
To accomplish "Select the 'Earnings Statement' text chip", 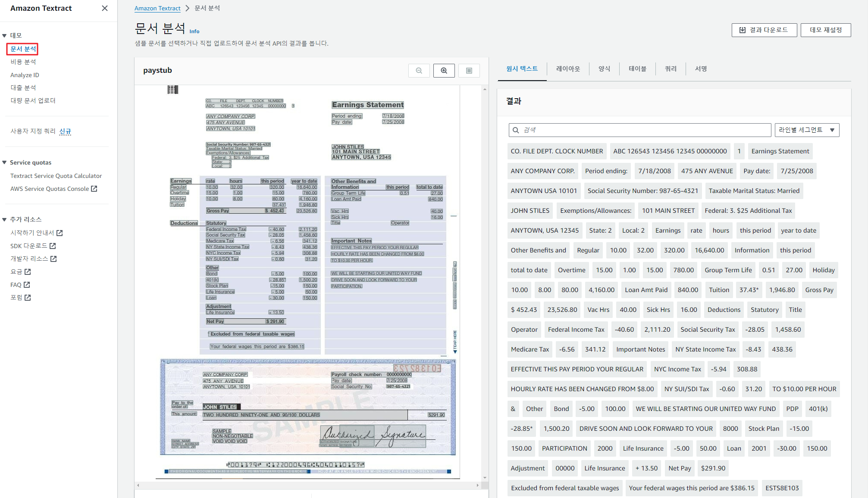I will tap(780, 151).
